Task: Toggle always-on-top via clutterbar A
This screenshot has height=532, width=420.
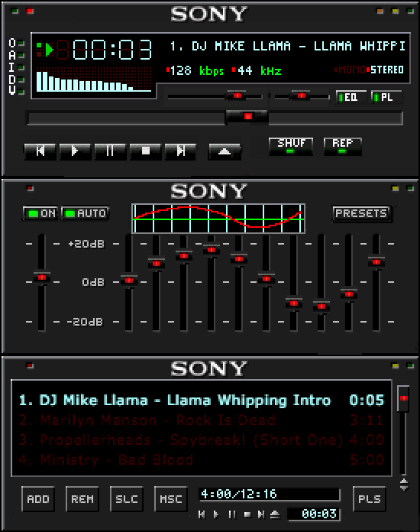Action: [x=12, y=55]
